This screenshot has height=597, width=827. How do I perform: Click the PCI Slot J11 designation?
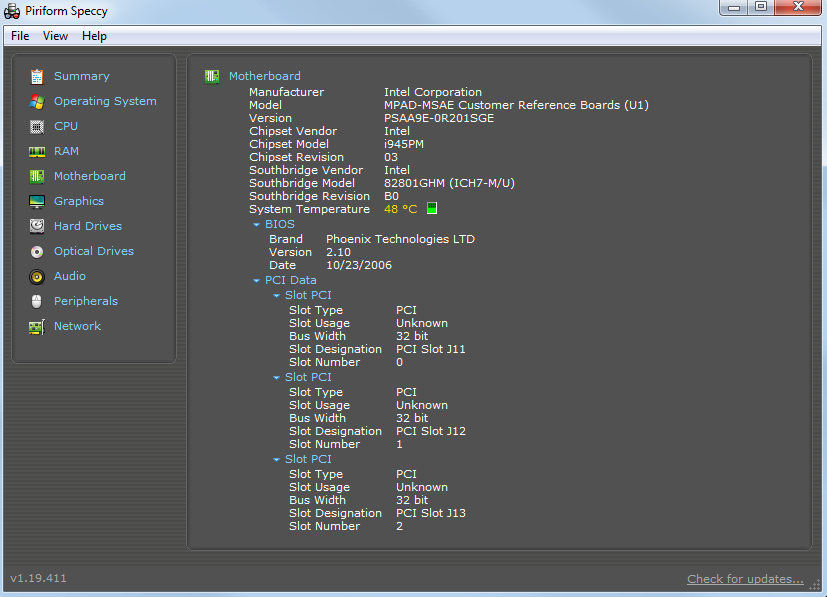point(430,349)
